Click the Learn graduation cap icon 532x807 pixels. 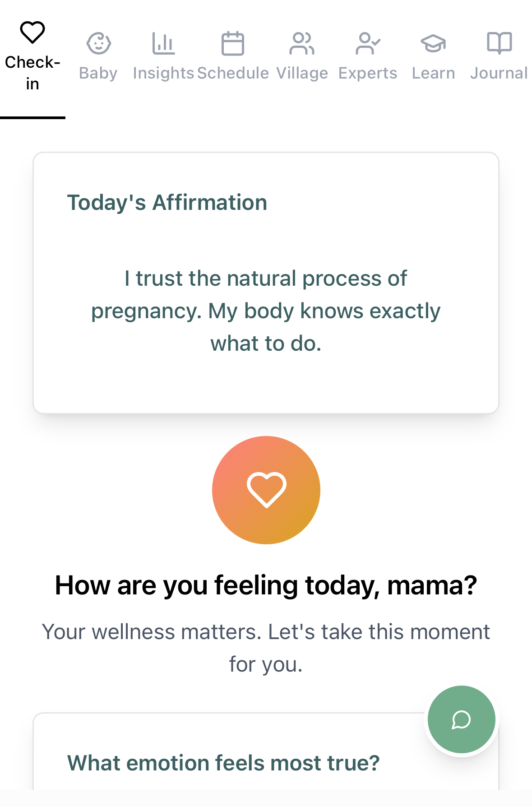[x=433, y=44]
